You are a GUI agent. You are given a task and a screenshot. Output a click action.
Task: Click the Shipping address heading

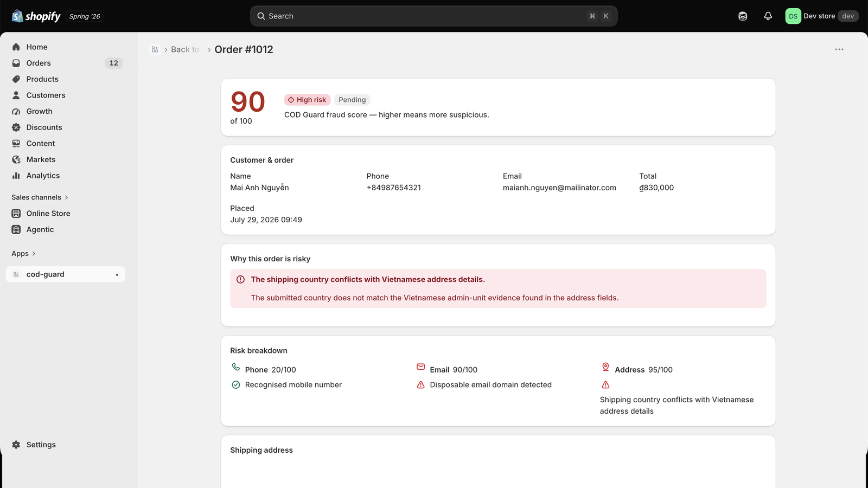pyautogui.click(x=261, y=450)
